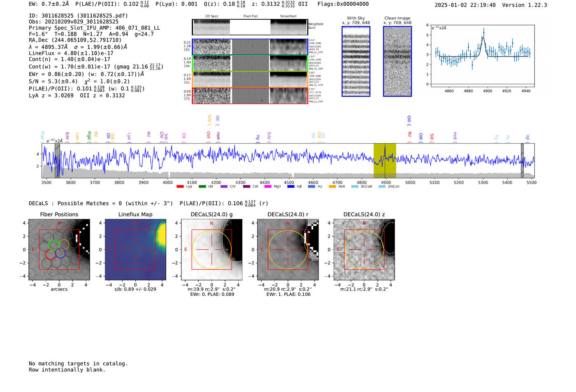Select the CIV legend color swatch
Image resolution: width=576 pixels, height=392 pixels.
[x=224, y=186]
